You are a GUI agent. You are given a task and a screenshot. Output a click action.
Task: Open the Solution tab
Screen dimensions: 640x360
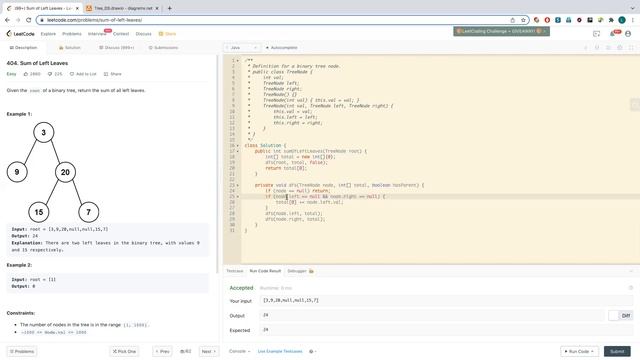(x=70, y=48)
